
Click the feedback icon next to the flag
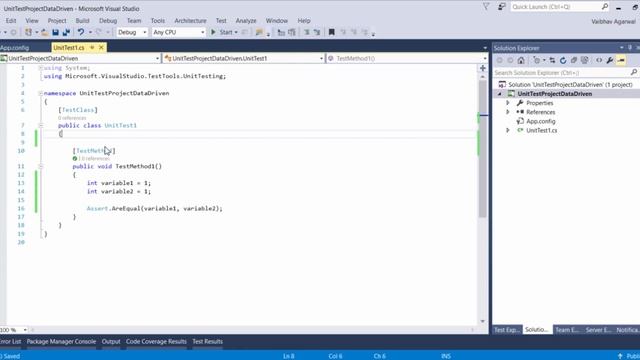pyautogui.click(x=502, y=7)
